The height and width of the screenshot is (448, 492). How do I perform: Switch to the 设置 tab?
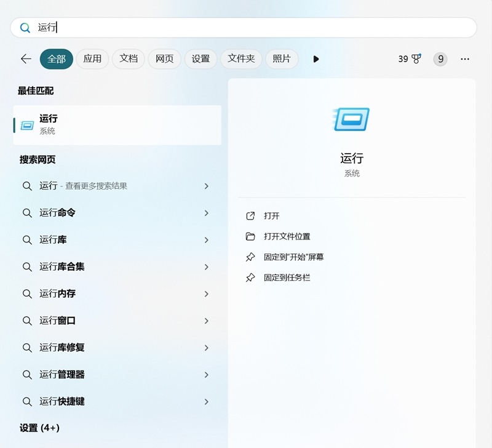click(x=200, y=58)
